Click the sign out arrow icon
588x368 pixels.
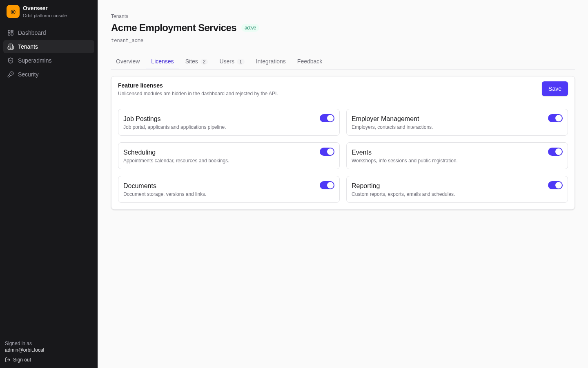pyautogui.click(x=8, y=360)
